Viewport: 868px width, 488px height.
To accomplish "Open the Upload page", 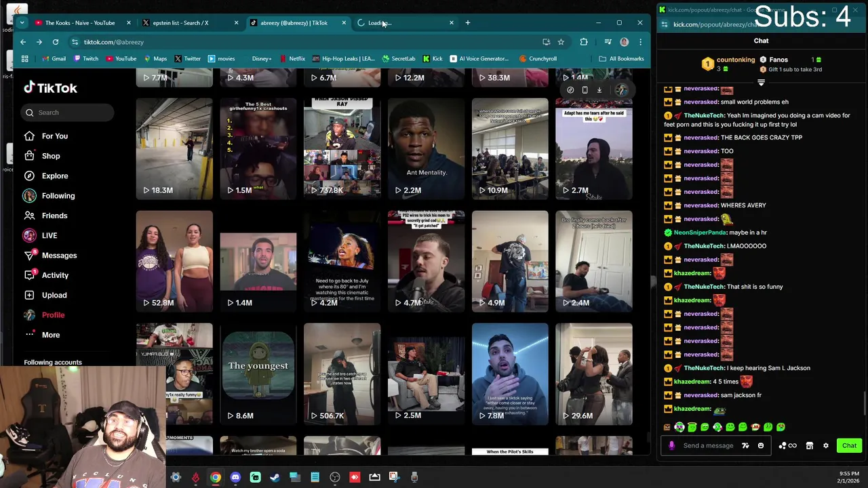I will (x=45, y=295).
